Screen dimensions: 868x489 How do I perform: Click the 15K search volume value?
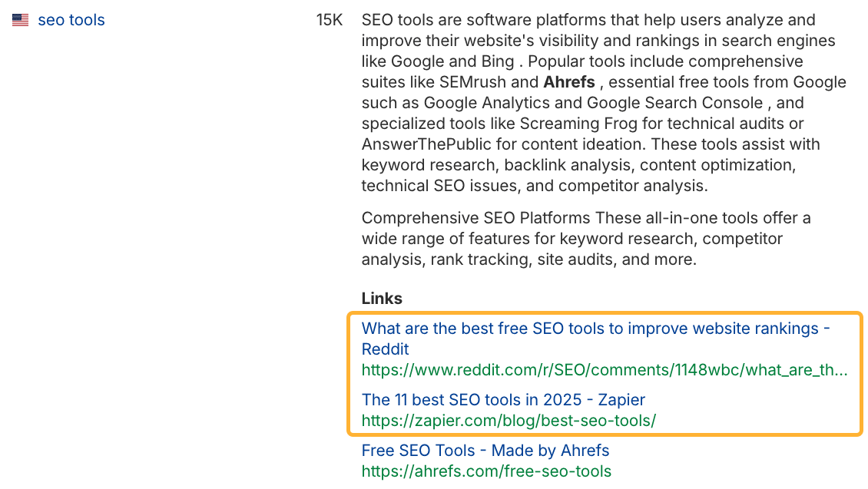click(x=329, y=21)
